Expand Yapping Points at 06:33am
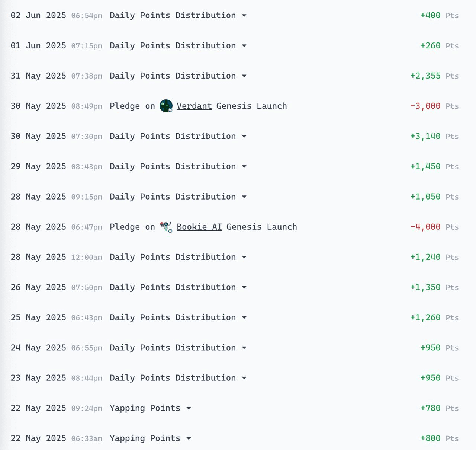The width and height of the screenshot is (476, 450). (189, 438)
